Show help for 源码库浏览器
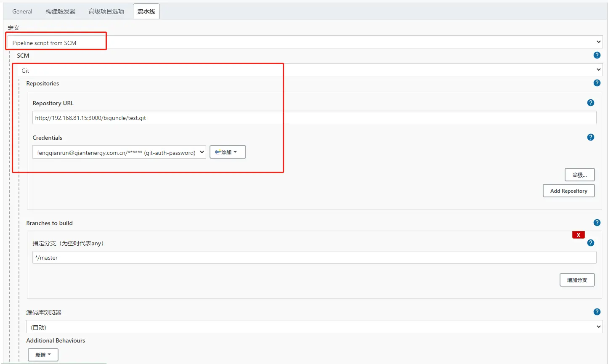 [x=597, y=312]
